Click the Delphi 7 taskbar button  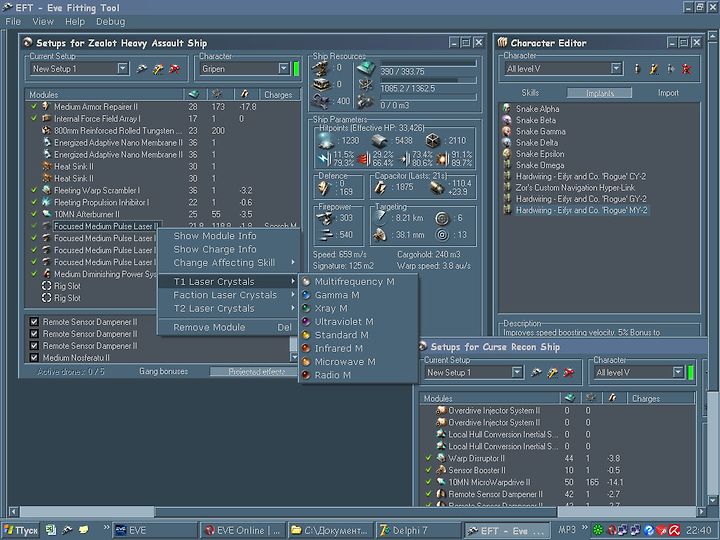tap(419, 530)
